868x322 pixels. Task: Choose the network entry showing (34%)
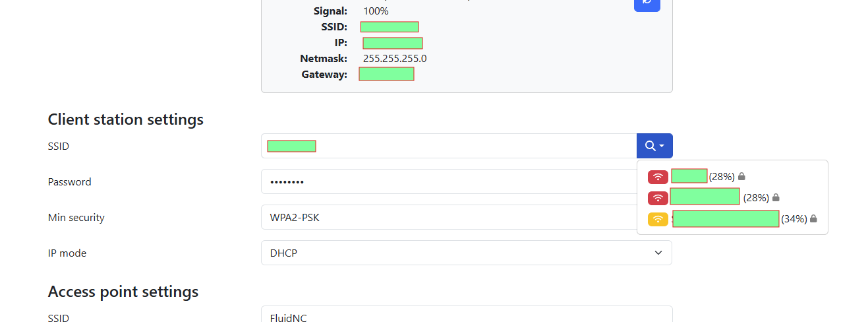[x=732, y=219]
